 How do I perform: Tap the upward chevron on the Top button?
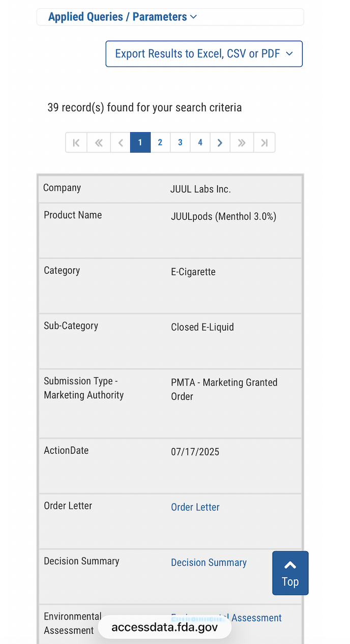pos(290,565)
